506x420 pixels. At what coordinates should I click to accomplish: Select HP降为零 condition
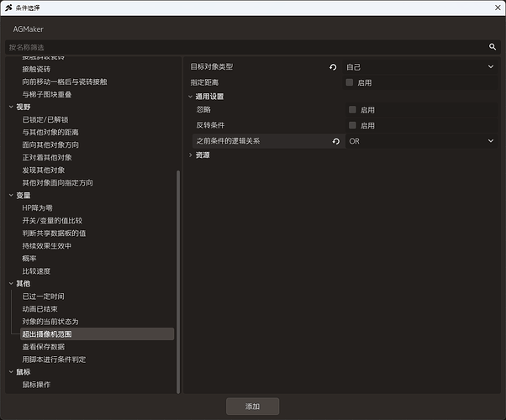37,207
